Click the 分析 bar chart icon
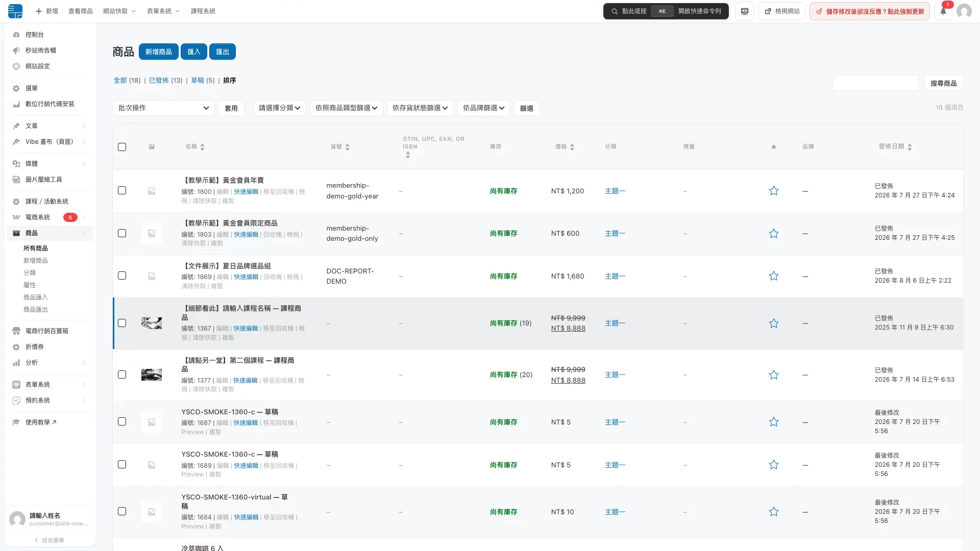 click(x=16, y=363)
